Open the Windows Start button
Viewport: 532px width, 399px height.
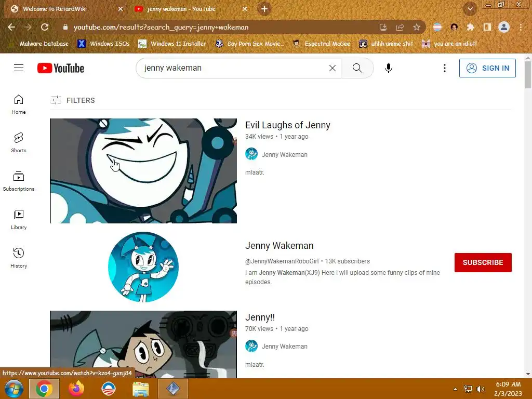14,389
